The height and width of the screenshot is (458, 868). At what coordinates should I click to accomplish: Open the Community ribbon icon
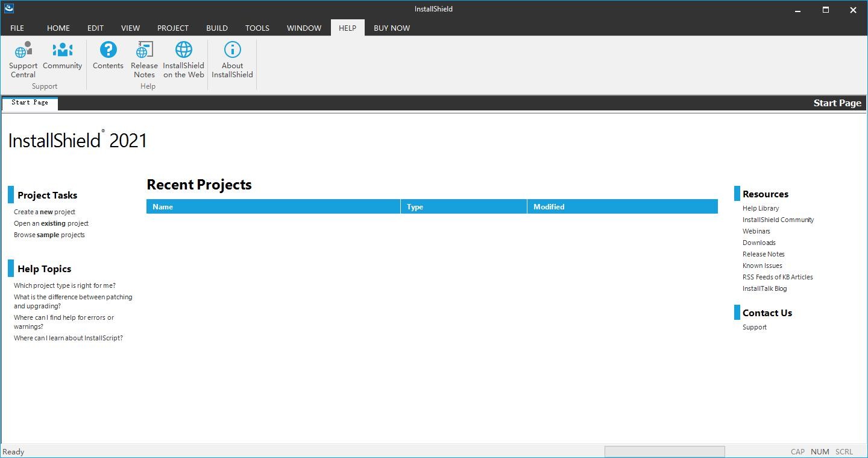click(x=62, y=56)
